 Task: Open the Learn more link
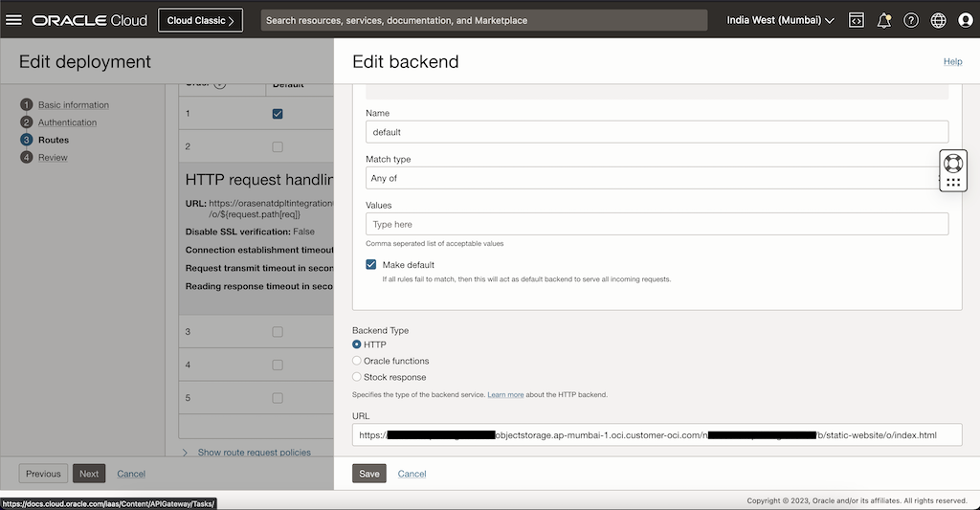click(505, 394)
